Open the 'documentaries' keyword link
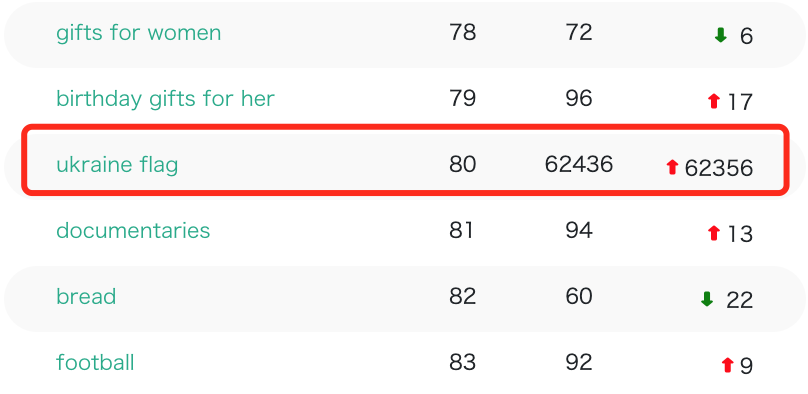Viewport: 808px width, 394px height. click(133, 230)
